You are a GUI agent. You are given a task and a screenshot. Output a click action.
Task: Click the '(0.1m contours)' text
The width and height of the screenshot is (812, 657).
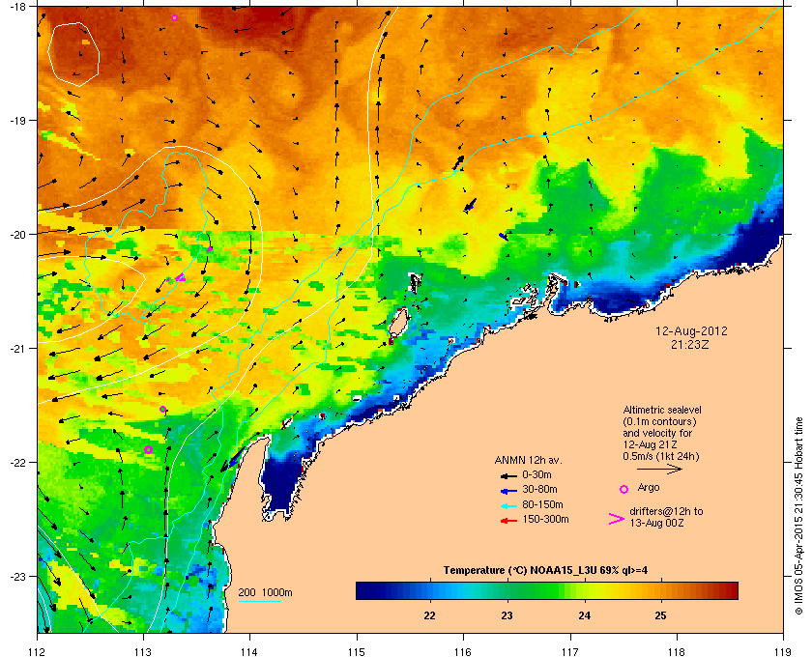pyautogui.click(x=659, y=421)
